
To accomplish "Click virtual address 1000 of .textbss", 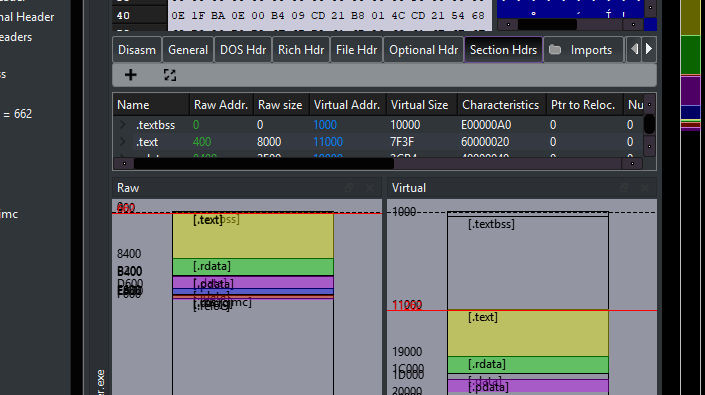I will point(325,125).
